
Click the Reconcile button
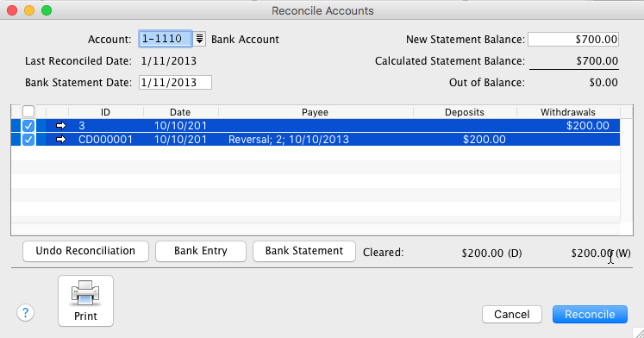point(590,314)
